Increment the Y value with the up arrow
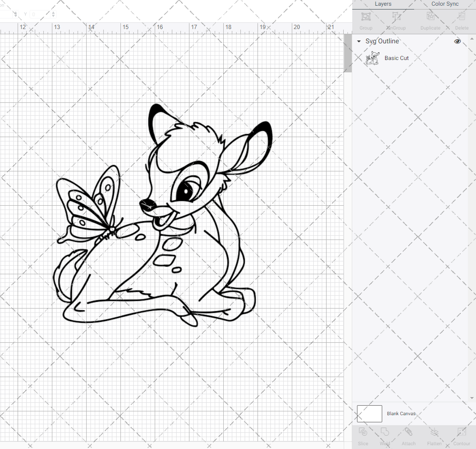Viewport: 476px width, 449px height. click(53, 12)
